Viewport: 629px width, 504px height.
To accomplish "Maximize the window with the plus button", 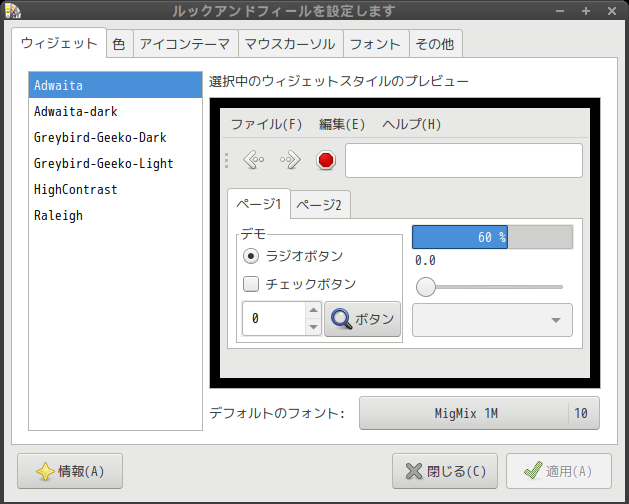I will tap(586, 11).
